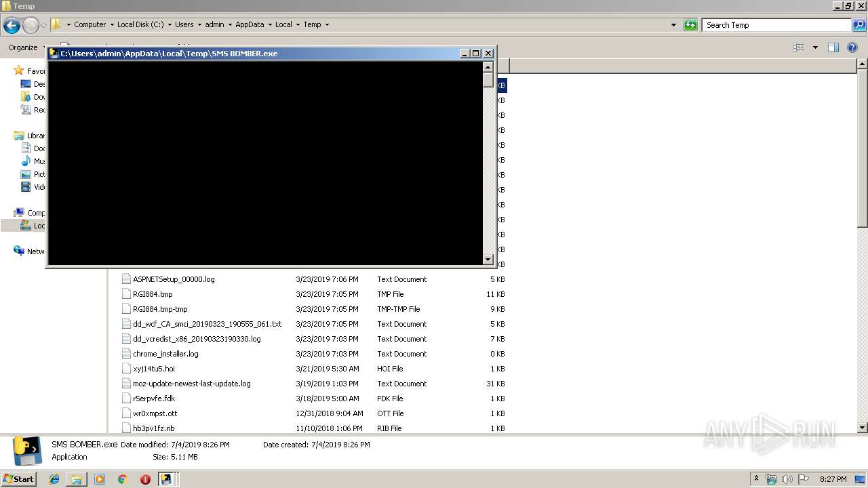
Task: Click file icon of wr0xmpst.ott
Action: coord(125,413)
